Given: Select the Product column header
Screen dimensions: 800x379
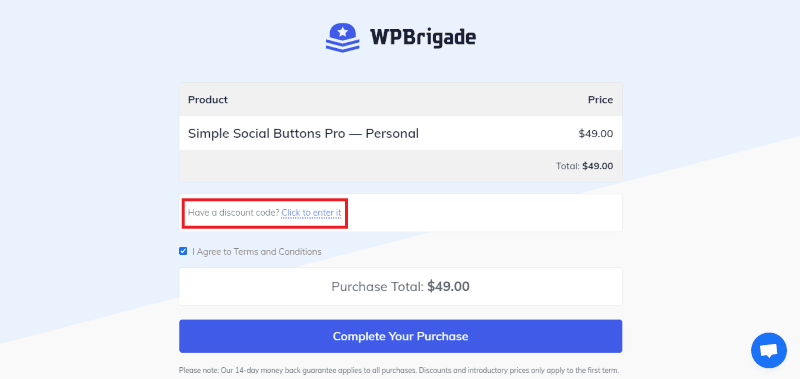Looking at the screenshot, I should [x=208, y=99].
